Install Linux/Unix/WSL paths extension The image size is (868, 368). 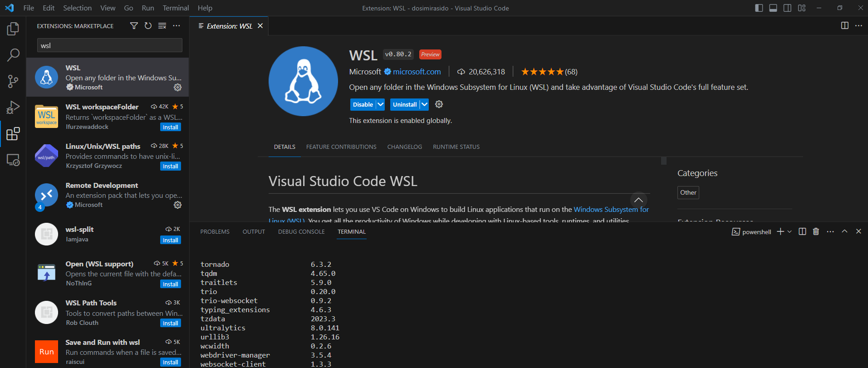pos(171,167)
